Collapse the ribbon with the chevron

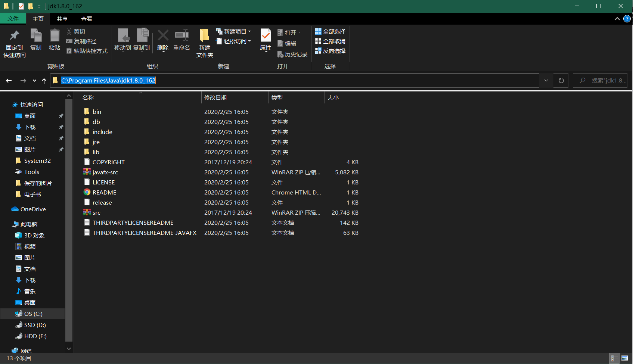click(617, 19)
